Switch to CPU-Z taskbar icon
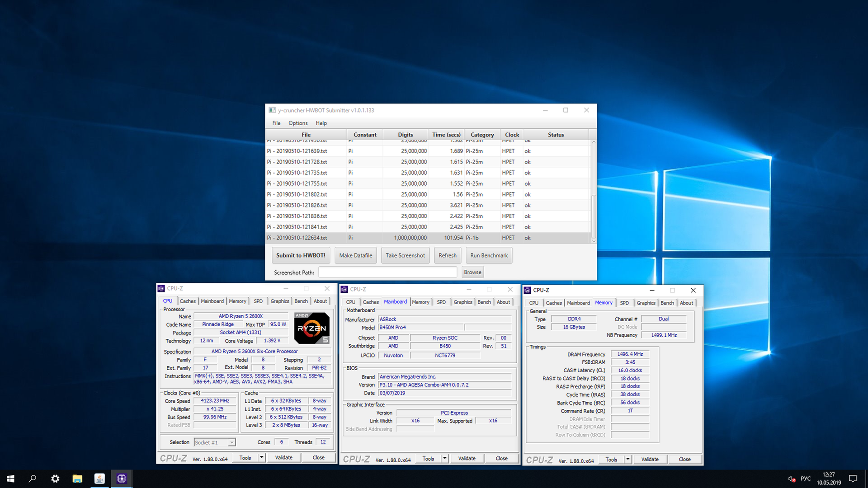Image resolution: width=868 pixels, height=488 pixels. coord(122,479)
